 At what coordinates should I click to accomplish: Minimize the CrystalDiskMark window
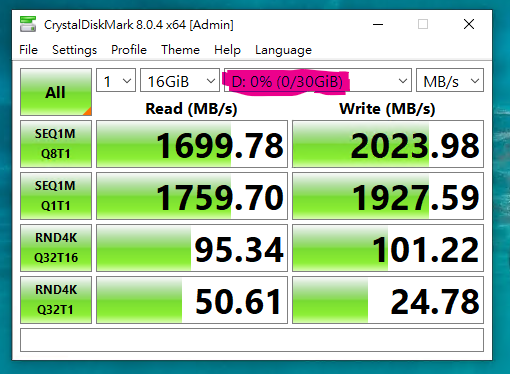[x=378, y=24]
